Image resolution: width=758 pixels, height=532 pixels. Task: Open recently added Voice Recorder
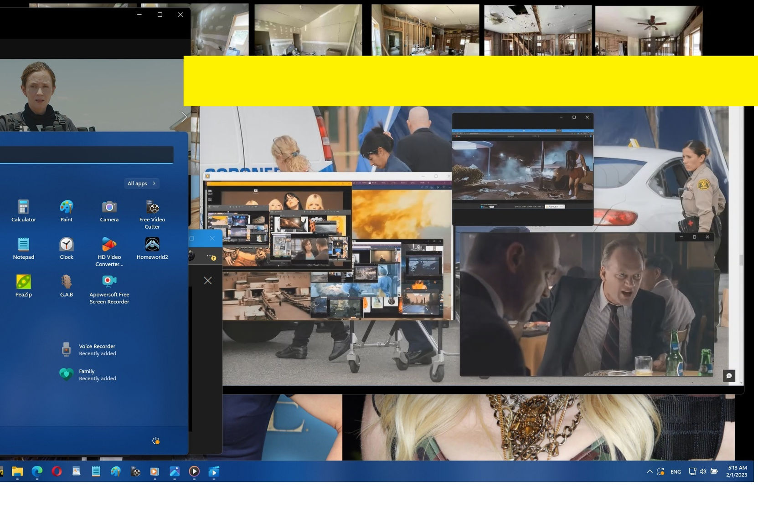click(x=89, y=349)
